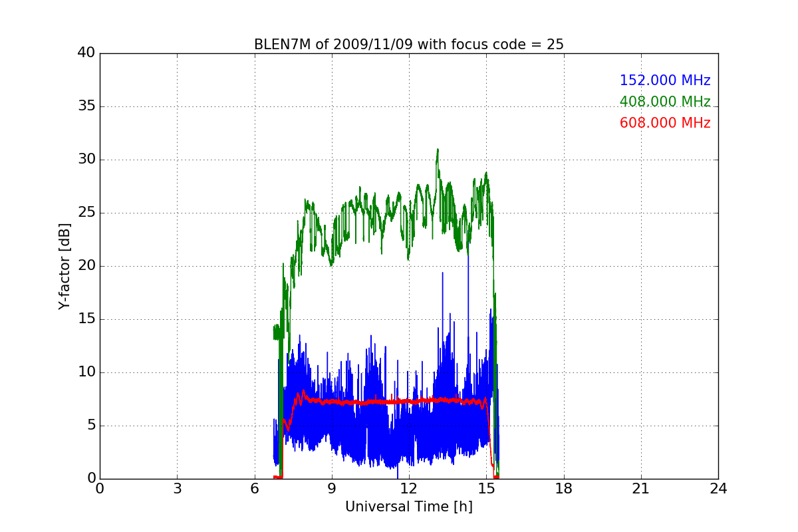The width and height of the screenshot is (798, 532).
Task: Select the x-axis tick label 24
Action: pyautogui.click(x=718, y=489)
